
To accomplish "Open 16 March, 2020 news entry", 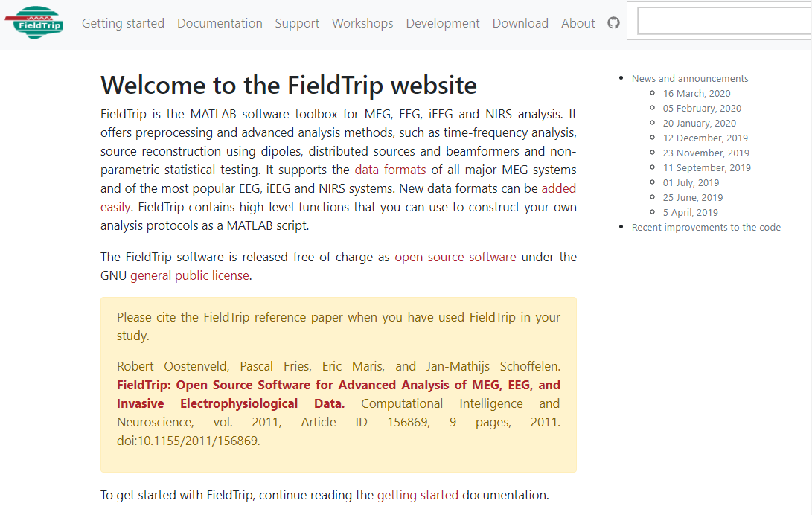I will click(x=697, y=93).
